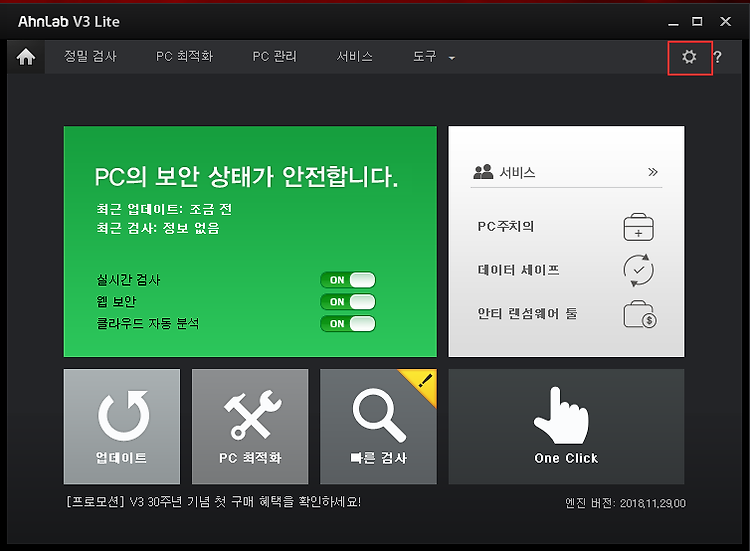The image size is (750, 551).
Task: Minimize the AhnLab V3 Lite window
Action: (x=673, y=22)
